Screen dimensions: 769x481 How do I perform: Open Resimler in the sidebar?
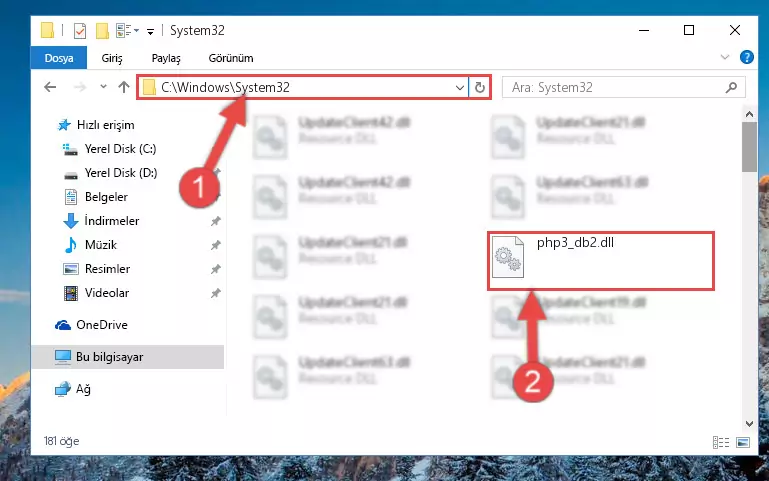107,269
